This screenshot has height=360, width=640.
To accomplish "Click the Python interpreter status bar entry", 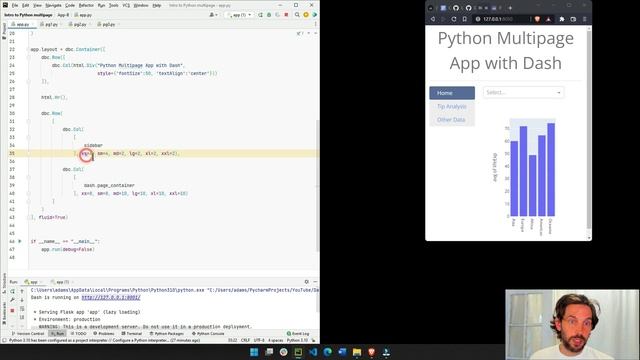I will tap(298, 340).
